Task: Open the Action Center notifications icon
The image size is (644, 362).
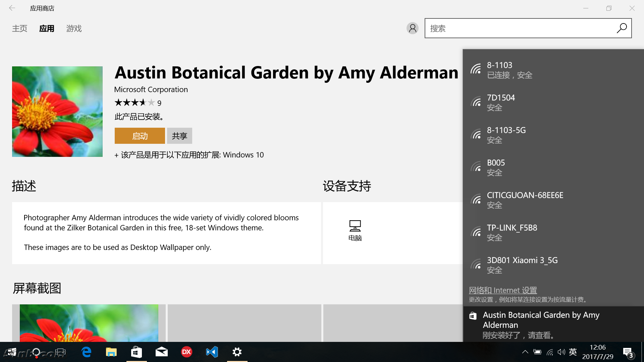Action: coord(628,353)
